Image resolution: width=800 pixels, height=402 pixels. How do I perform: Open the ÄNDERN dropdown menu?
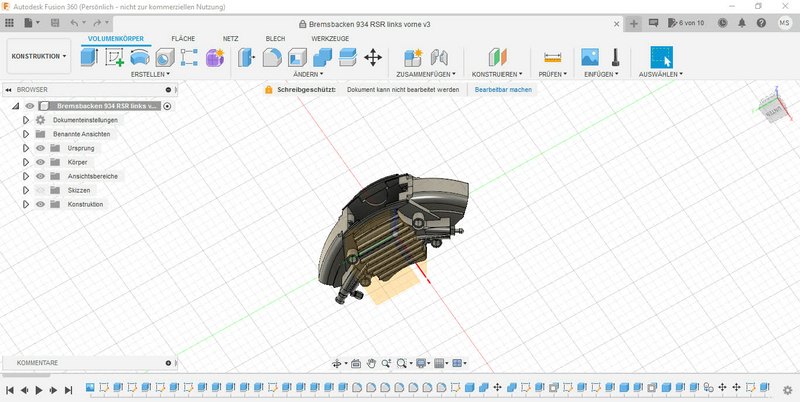coord(309,74)
